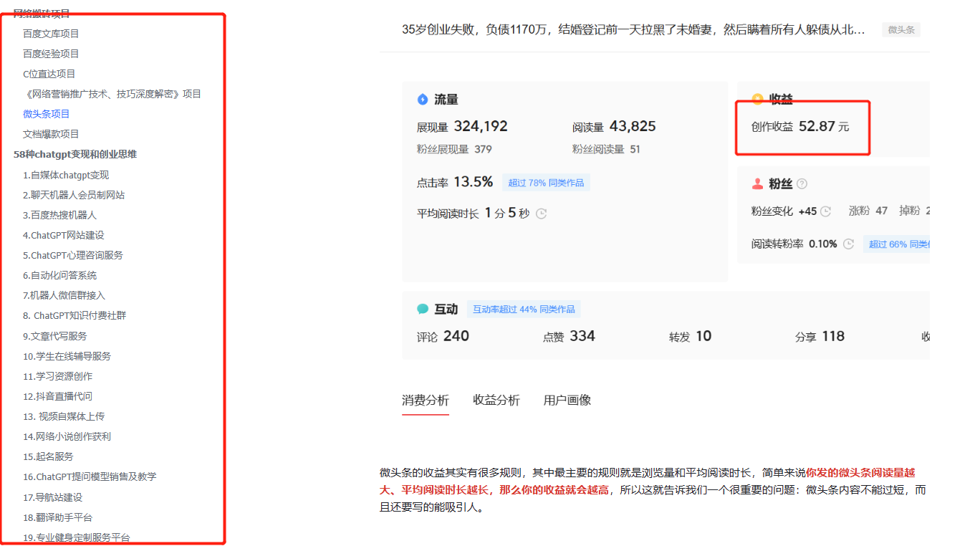This screenshot has height=546, width=980.
Task: Open 10.学生在线辅导服务
Action: coord(67,356)
